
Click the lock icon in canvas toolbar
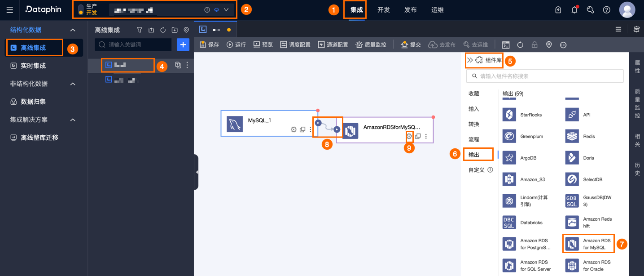[x=534, y=45]
